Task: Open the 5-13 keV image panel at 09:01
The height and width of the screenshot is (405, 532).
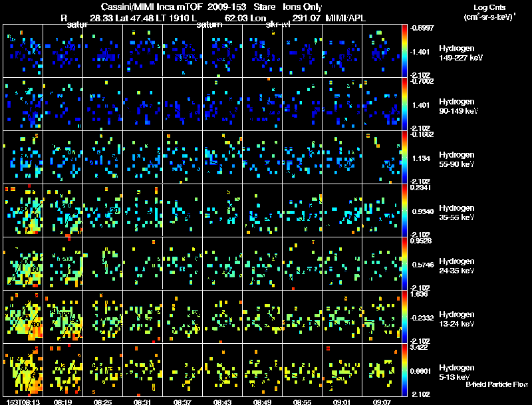Action: 342,370
